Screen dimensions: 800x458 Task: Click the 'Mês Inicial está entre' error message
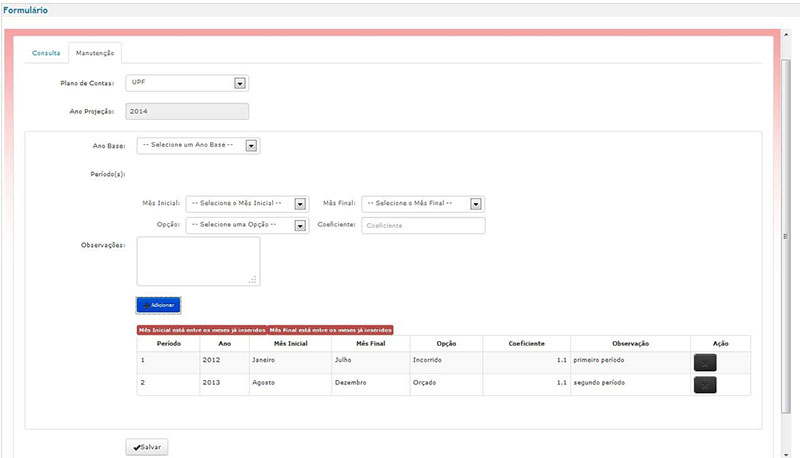pyautogui.click(x=202, y=330)
